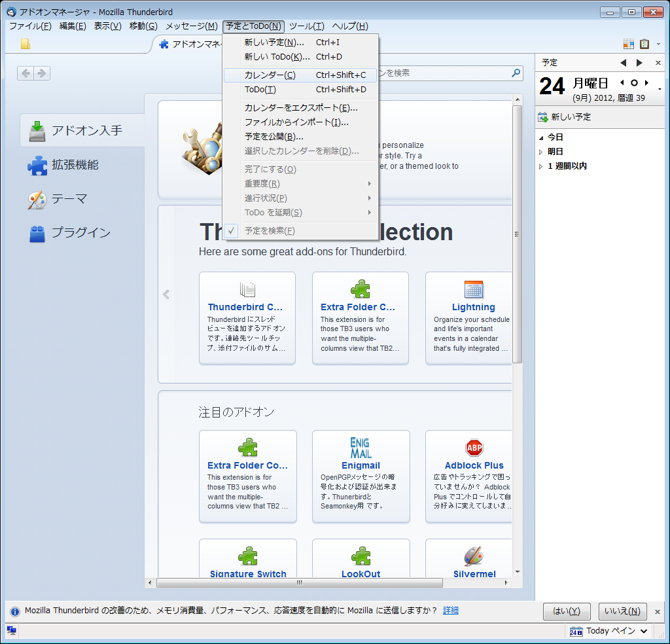This screenshot has height=644, width=670.
Task: Click 新しい予定 in the Today pane
Action: 571,117
